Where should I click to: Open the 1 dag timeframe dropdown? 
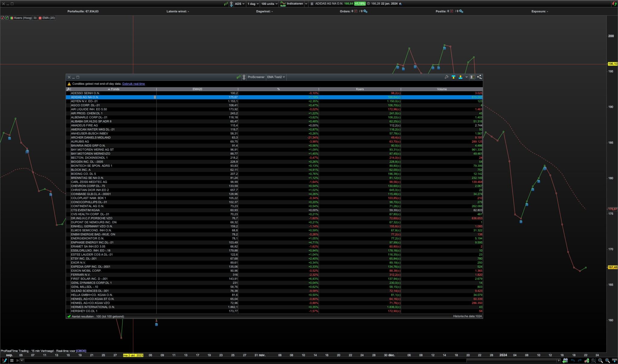pos(253,4)
